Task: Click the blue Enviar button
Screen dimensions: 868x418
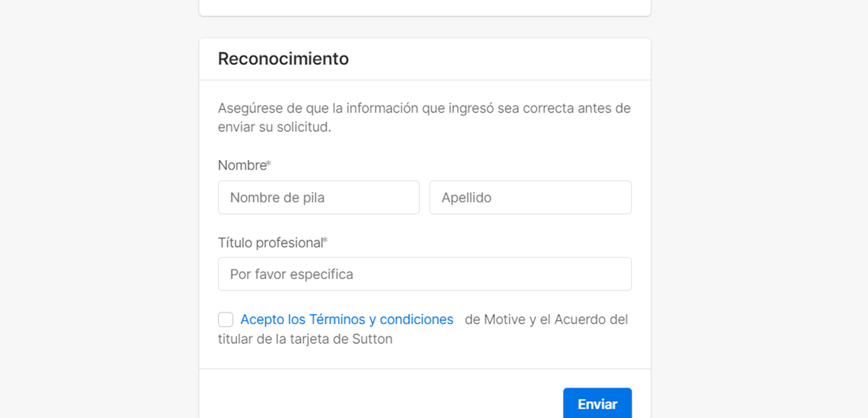Action: pos(597,403)
